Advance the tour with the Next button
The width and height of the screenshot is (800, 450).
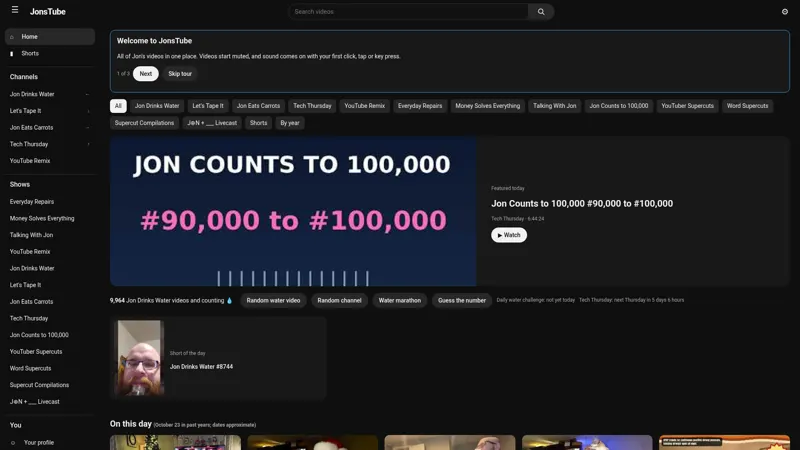click(145, 74)
